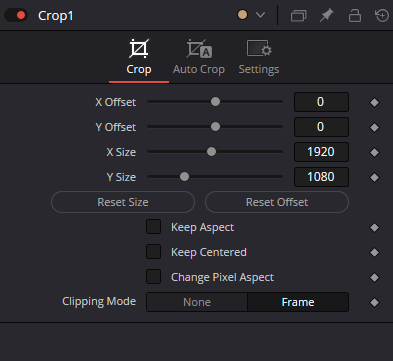Add keyframe diamond for Change Pixel Aspect
This screenshot has width=393, height=361.
(374, 277)
